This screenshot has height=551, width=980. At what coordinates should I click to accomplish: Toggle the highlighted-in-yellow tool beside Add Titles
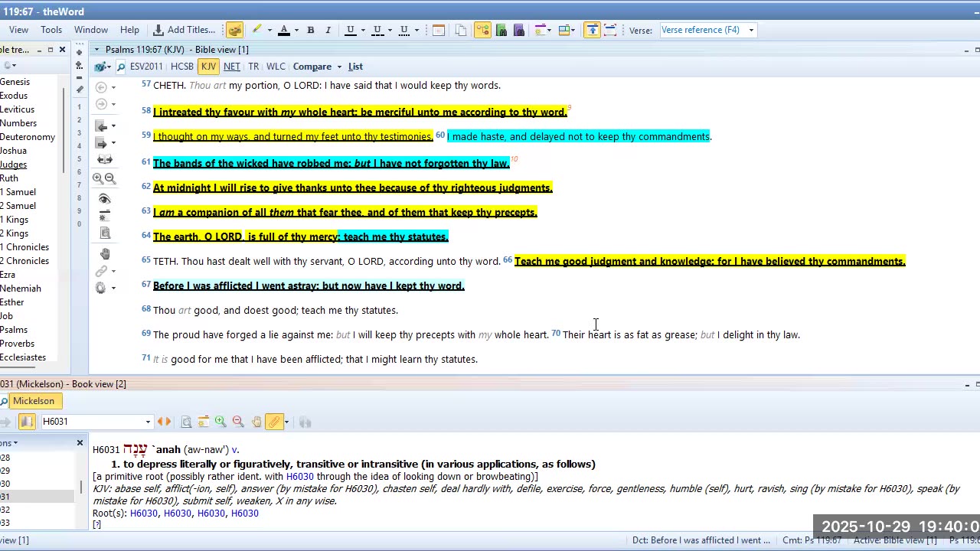click(234, 30)
